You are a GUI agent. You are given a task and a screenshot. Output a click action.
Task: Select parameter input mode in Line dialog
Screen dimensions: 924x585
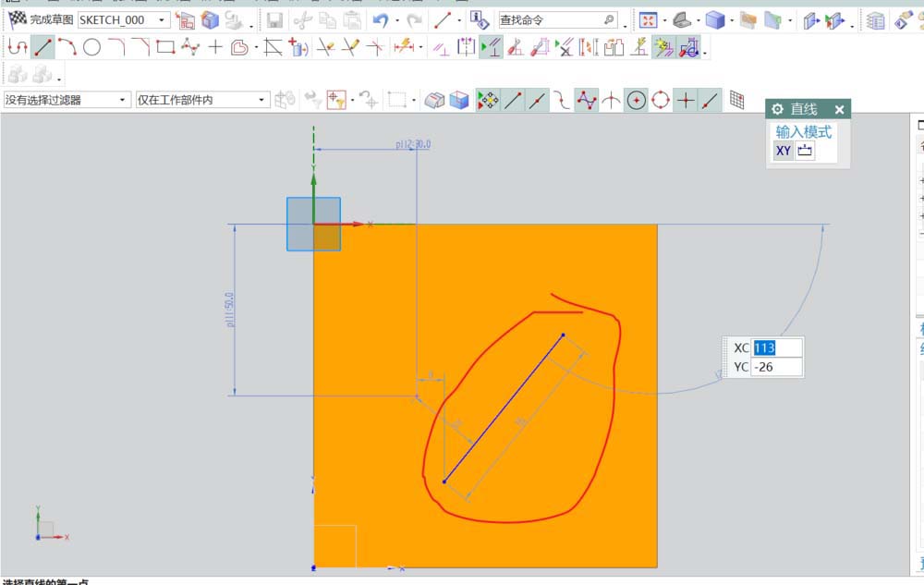[x=805, y=151]
